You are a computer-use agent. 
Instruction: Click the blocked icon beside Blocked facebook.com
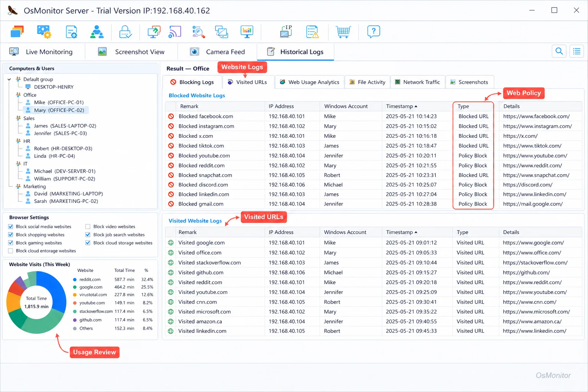(x=171, y=116)
